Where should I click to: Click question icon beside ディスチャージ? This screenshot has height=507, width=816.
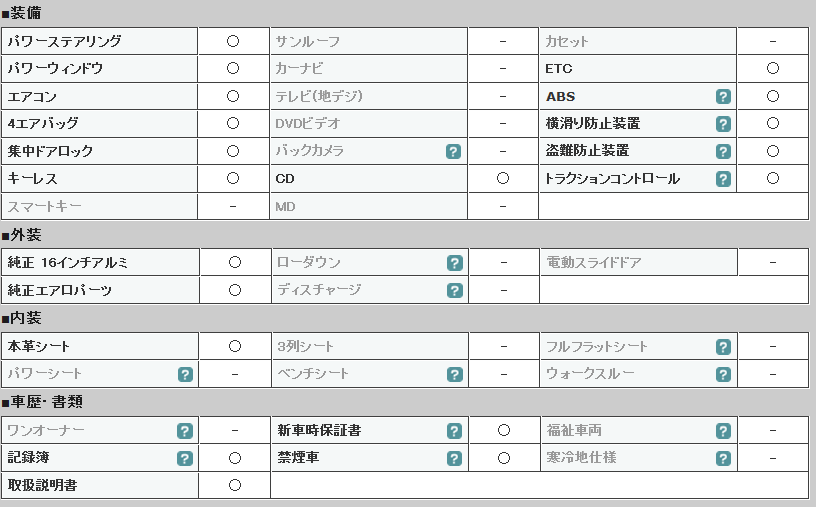(455, 290)
